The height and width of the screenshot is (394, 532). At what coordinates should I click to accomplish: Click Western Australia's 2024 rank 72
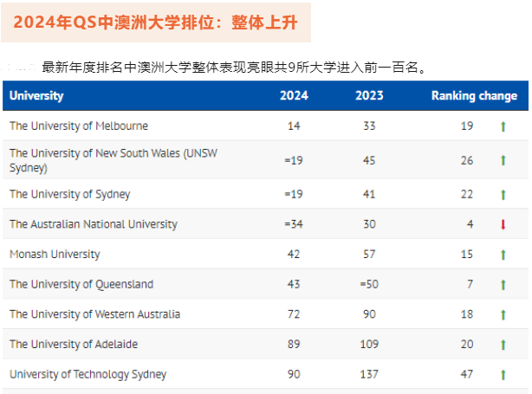[x=294, y=314]
